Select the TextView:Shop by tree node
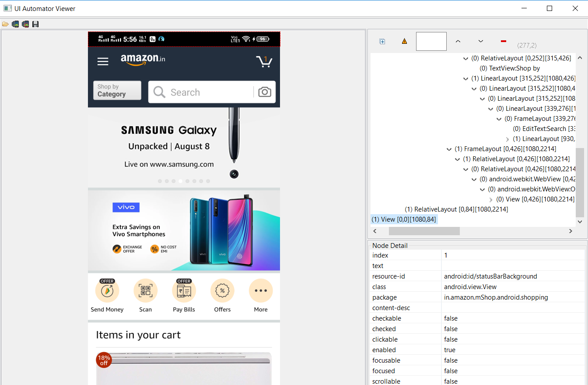 [510, 68]
